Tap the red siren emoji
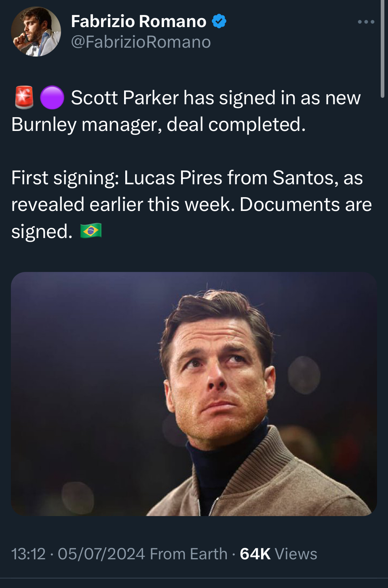This screenshot has width=388, height=588. (x=24, y=97)
